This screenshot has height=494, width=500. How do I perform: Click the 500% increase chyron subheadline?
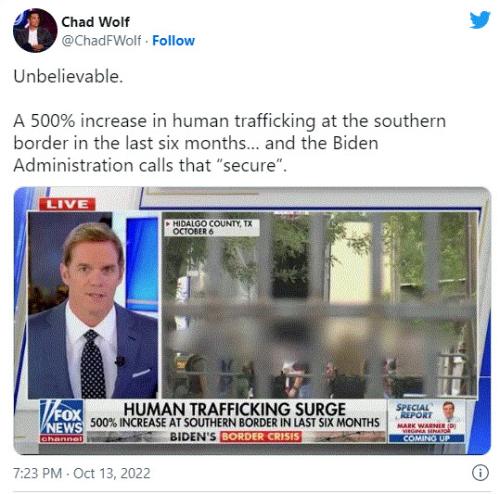point(235,423)
